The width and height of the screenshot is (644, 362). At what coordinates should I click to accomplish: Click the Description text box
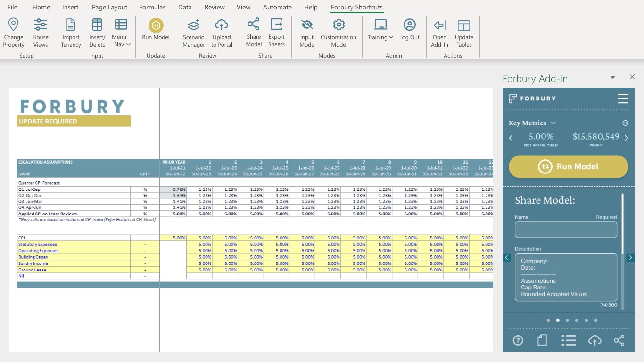point(566,277)
